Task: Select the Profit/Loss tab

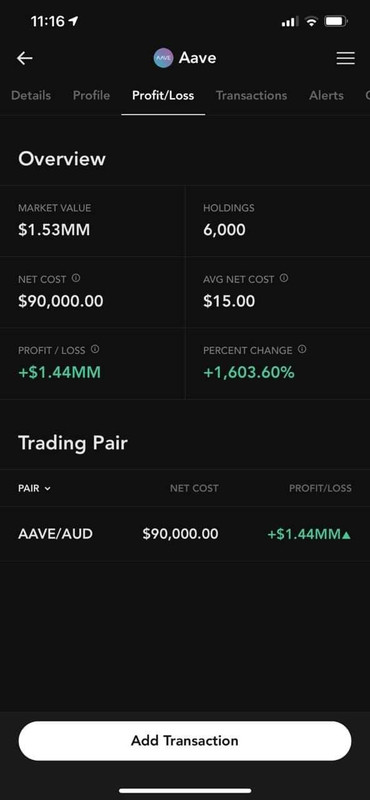Action: 163,95
